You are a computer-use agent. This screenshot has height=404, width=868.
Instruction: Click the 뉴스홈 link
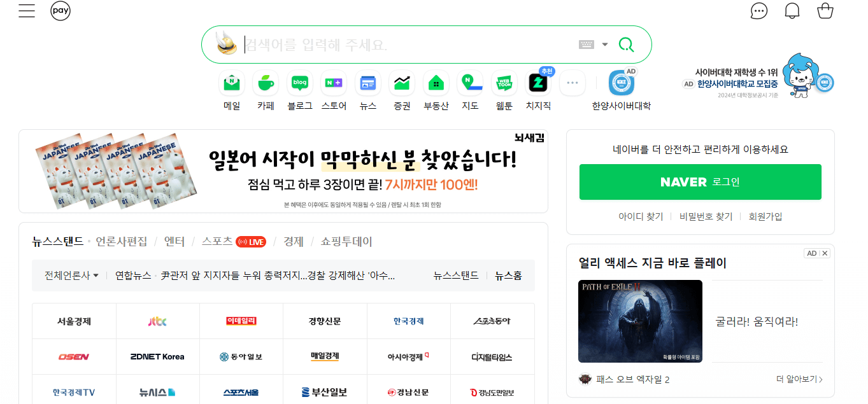click(x=508, y=275)
